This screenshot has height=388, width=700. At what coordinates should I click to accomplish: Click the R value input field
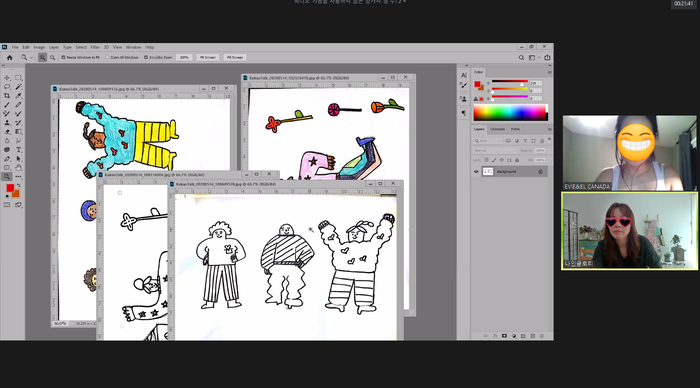[536, 83]
